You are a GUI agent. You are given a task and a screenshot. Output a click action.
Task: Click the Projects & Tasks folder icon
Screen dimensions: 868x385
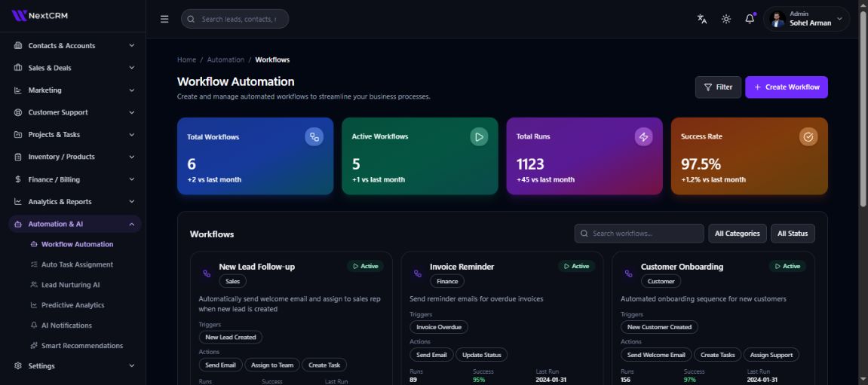tap(17, 134)
